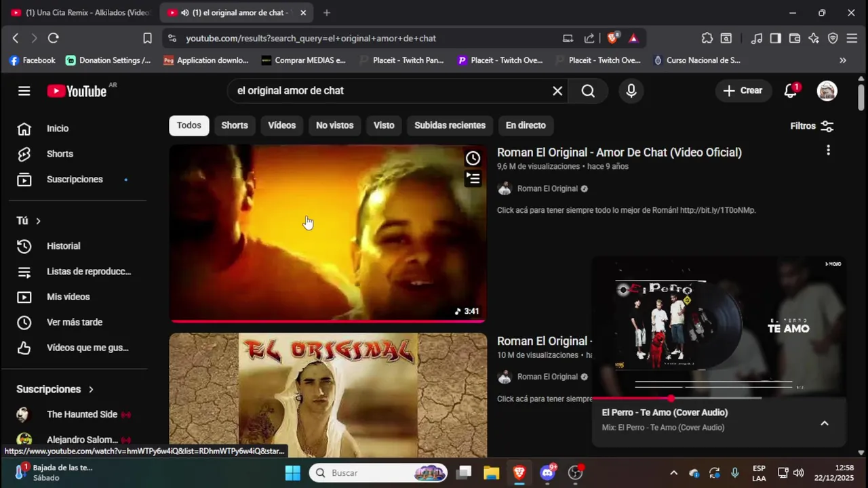Viewport: 868px width, 488px height.
Task: Click the magnifier search button
Action: pos(588,91)
